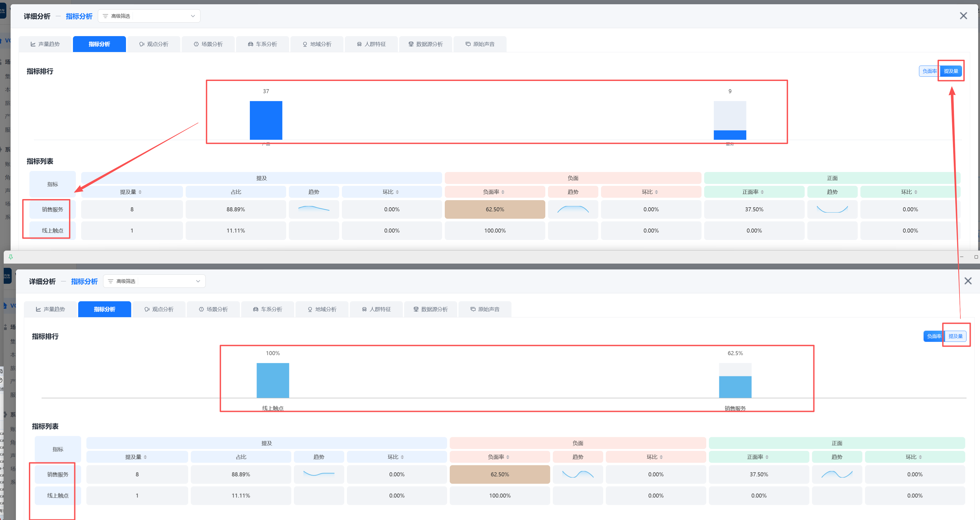Open 观点分析 tab in the upper panel

pos(154,44)
